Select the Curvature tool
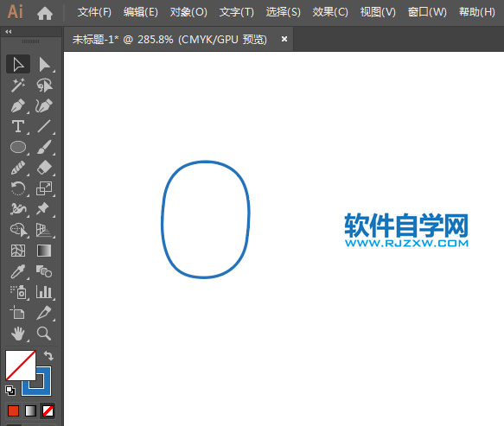The width and height of the screenshot is (504, 426). pyautogui.click(x=44, y=105)
